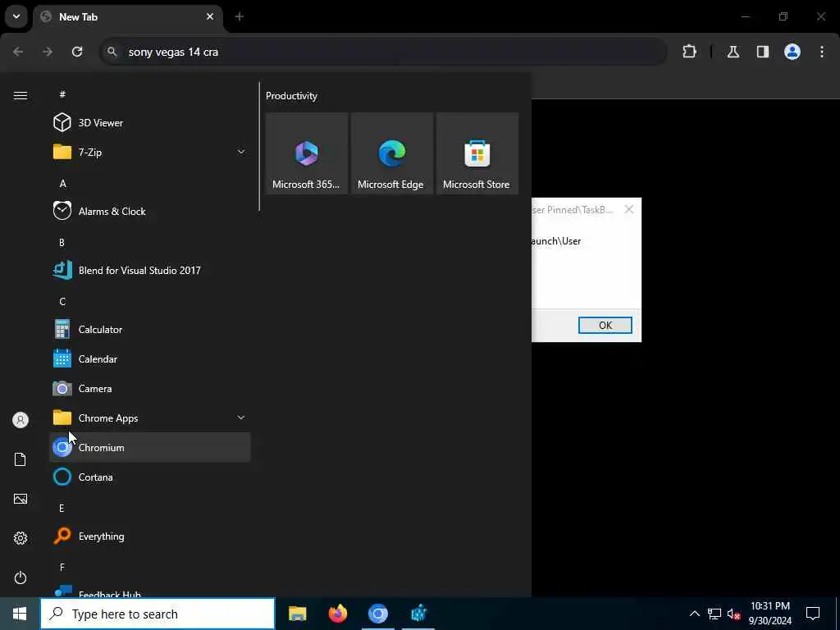Open a new browser tab with plus
The height and width of the screenshot is (630, 840).
pyautogui.click(x=240, y=16)
